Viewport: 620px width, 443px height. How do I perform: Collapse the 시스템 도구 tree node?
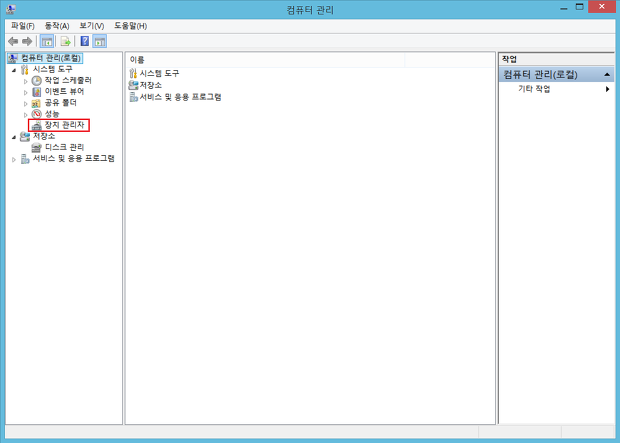click(x=14, y=70)
